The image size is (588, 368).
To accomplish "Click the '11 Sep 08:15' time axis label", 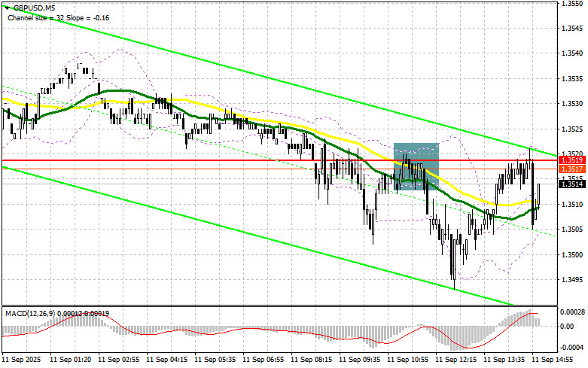I will pos(311,360).
